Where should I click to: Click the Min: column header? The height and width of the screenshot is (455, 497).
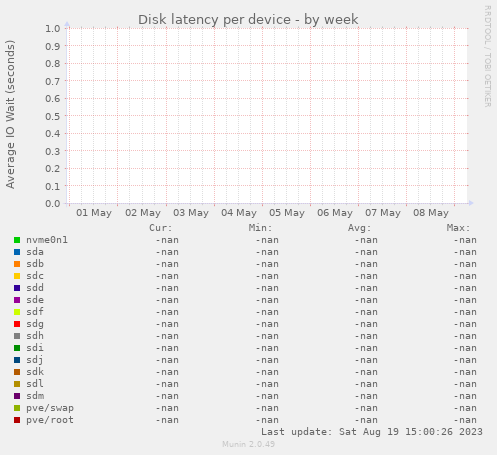260,228
